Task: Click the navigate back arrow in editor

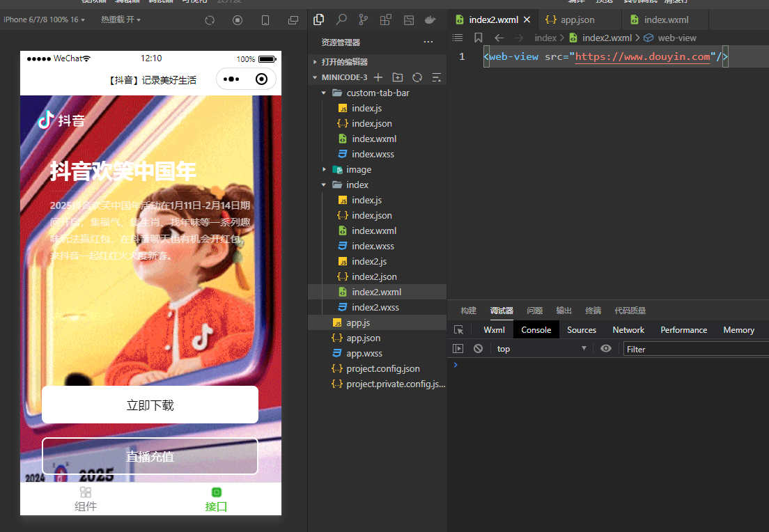Action: [x=499, y=38]
